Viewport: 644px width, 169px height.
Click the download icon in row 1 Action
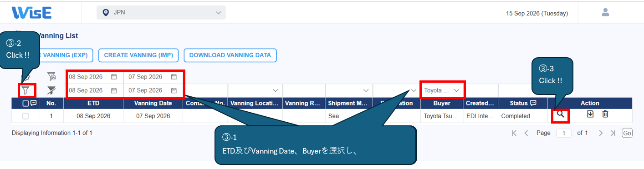coord(590,114)
